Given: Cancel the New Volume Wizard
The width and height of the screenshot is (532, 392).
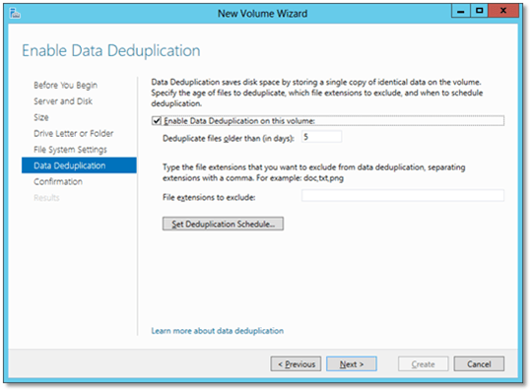Looking at the screenshot, I should tap(479, 363).
